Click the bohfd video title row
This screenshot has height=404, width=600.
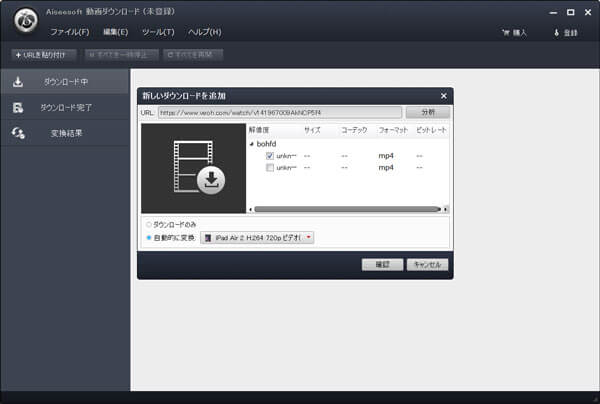point(266,144)
